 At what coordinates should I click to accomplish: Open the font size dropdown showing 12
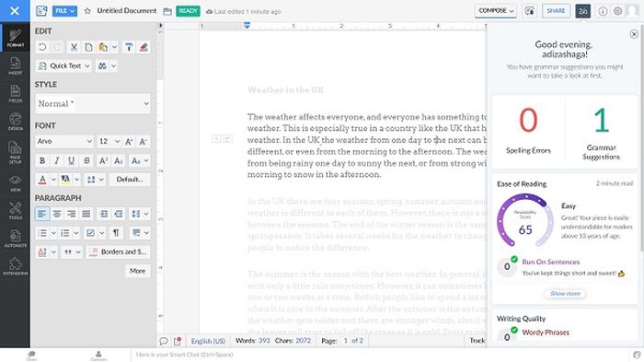pos(109,142)
